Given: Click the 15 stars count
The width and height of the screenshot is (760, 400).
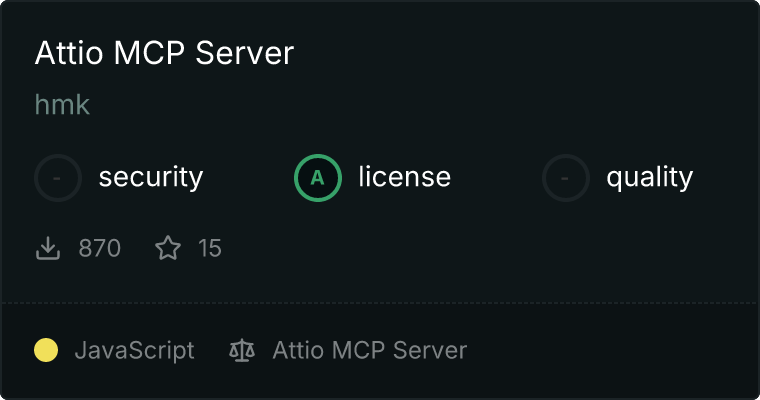Looking at the screenshot, I should (x=209, y=248).
